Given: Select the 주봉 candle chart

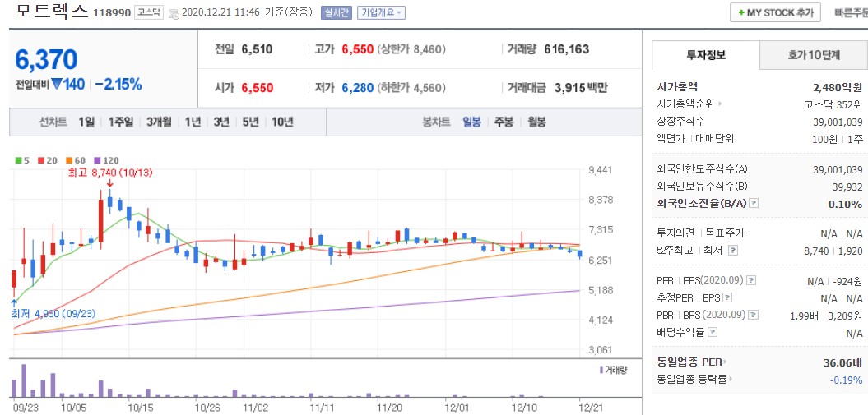Looking at the screenshot, I should (504, 122).
